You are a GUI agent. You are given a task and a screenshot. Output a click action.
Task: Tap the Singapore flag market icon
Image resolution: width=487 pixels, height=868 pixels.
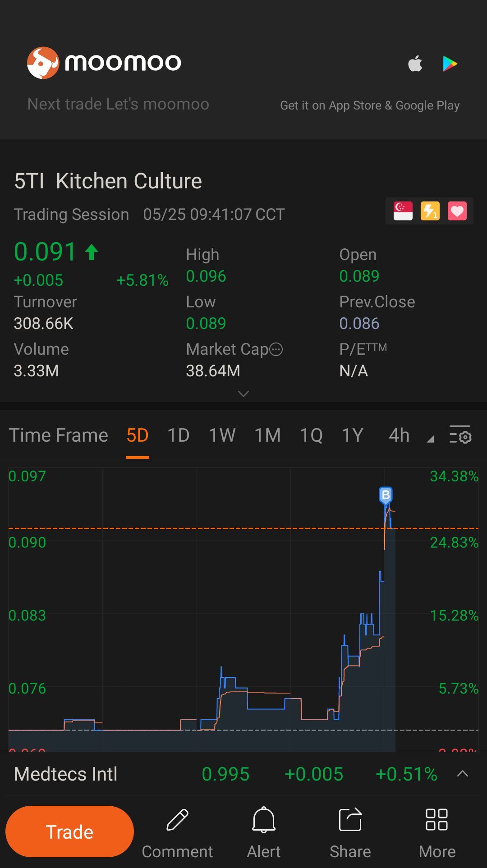403,211
